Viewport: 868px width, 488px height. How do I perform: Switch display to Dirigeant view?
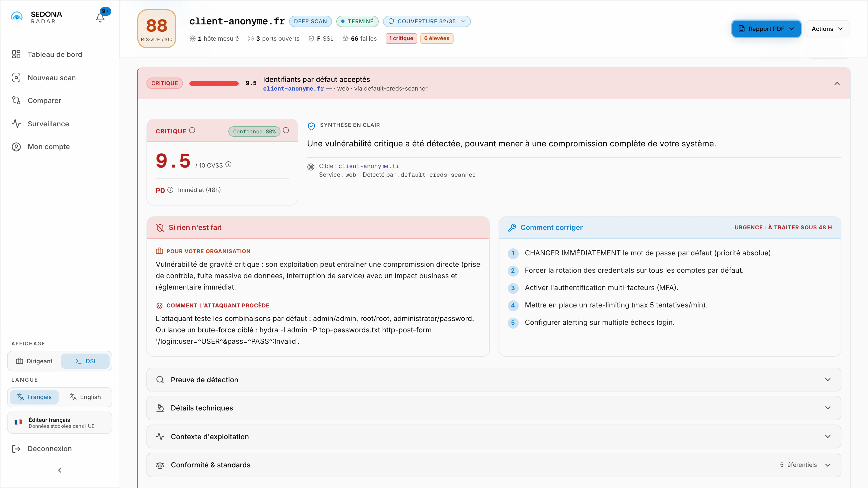tap(34, 361)
